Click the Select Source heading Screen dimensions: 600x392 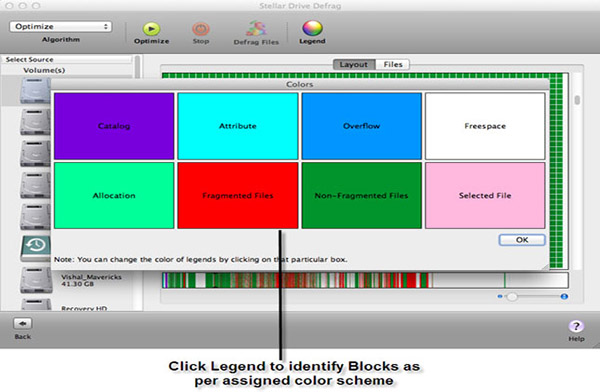click(29, 59)
